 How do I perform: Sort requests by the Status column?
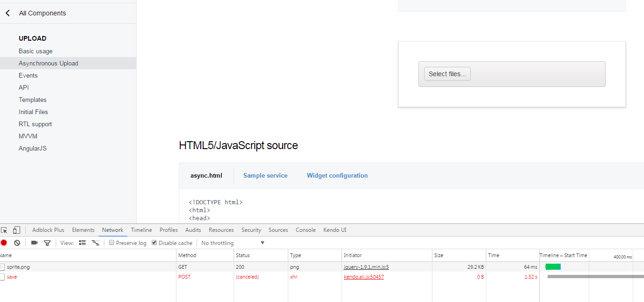tap(243, 255)
